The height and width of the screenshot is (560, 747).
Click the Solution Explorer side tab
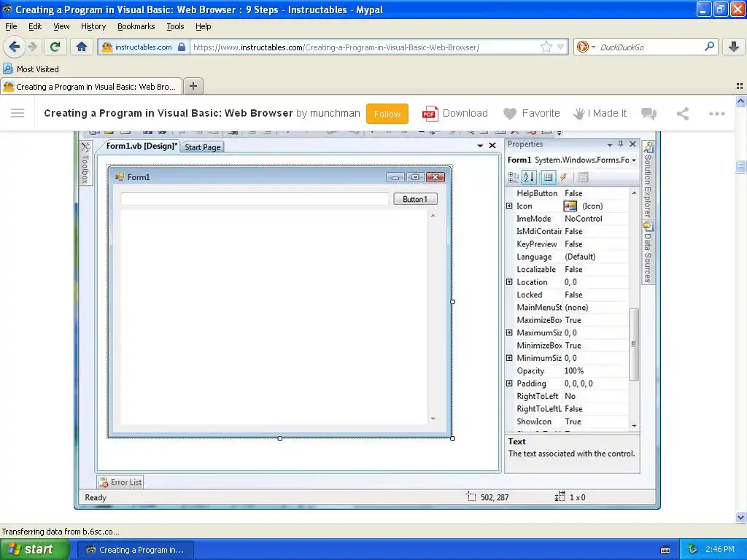tap(649, 179)
